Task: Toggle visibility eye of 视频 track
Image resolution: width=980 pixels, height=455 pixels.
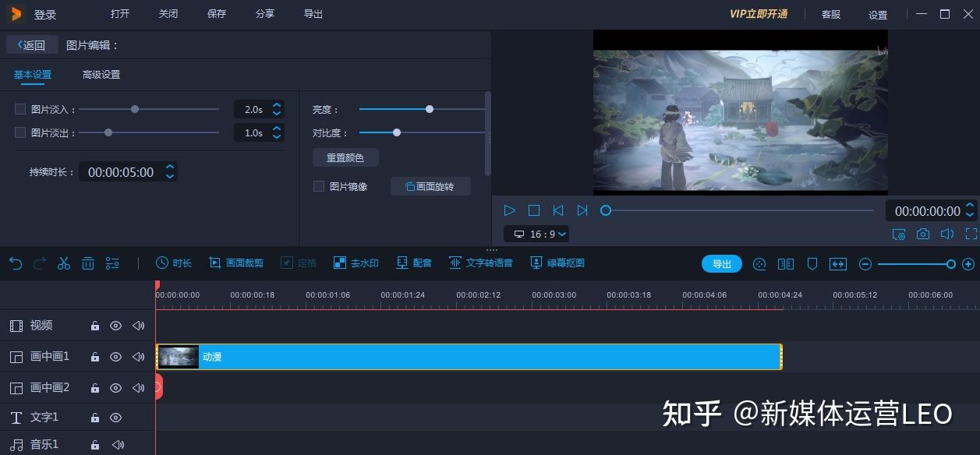Action: [x=115, y=326]
